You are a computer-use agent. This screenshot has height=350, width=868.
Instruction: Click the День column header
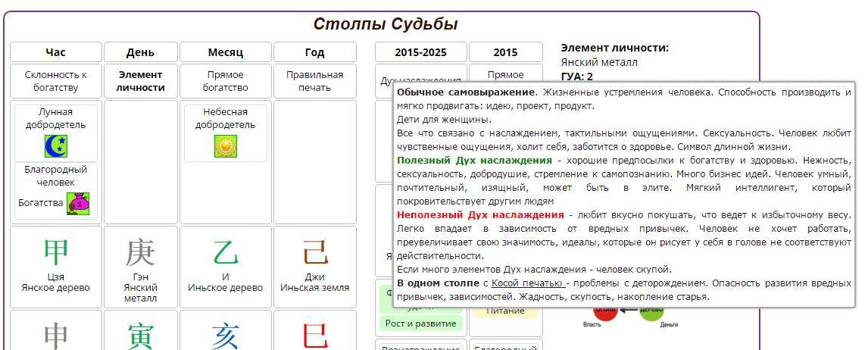pos(141,52)
